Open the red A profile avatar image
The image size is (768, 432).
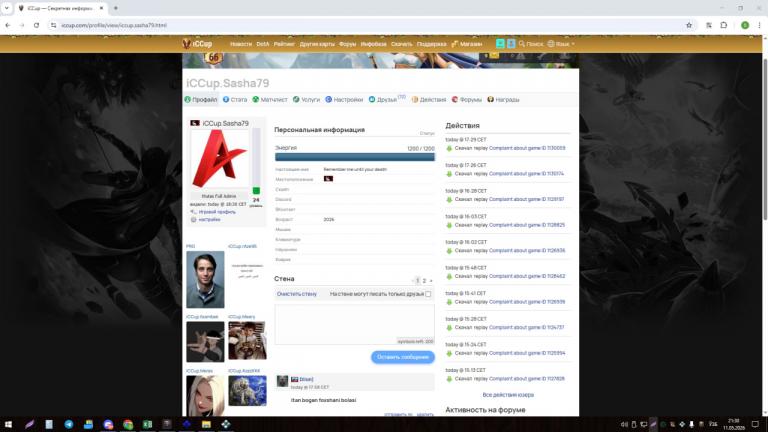(x=219, y=160)
